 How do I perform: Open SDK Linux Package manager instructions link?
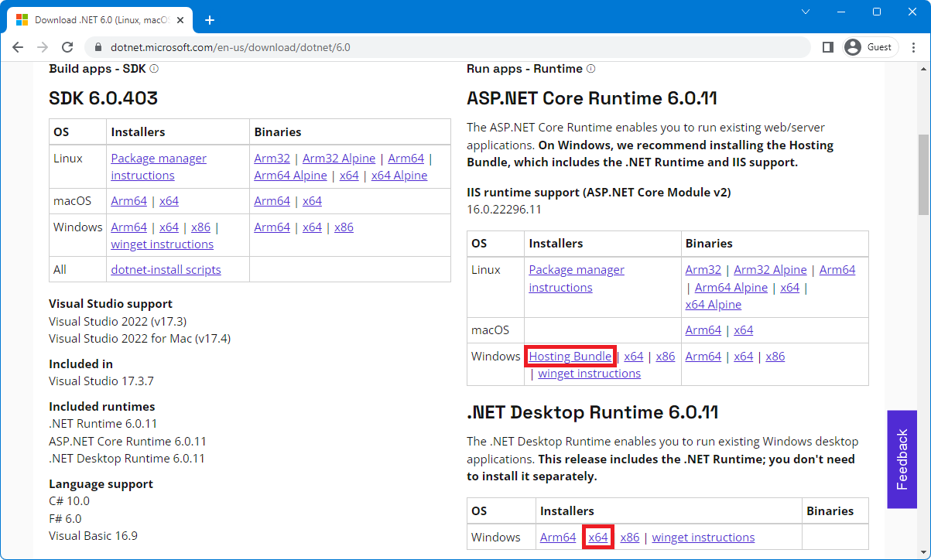point(159,166)
